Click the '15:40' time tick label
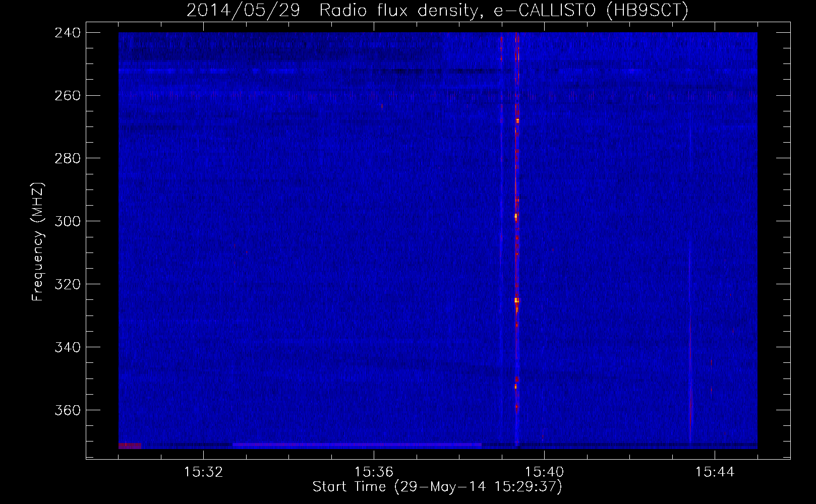The height and width of the screenshot is (504, 816). (544, 472)
